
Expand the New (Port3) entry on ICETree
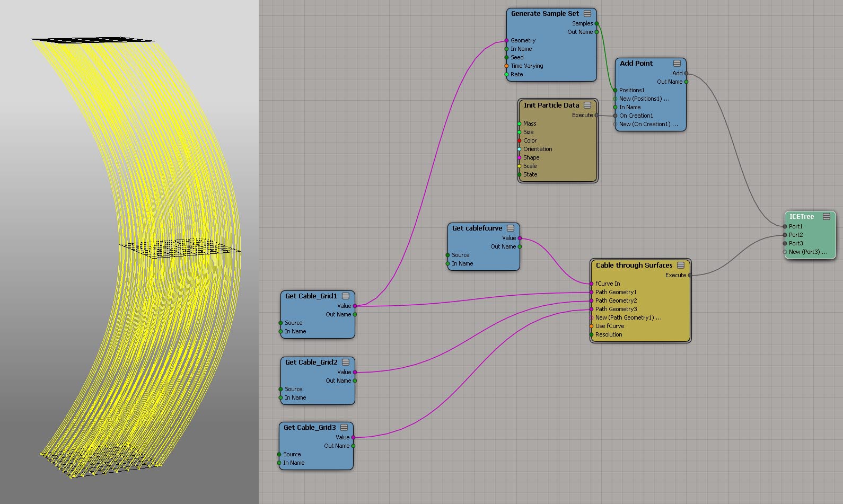(x=807, y=252)
